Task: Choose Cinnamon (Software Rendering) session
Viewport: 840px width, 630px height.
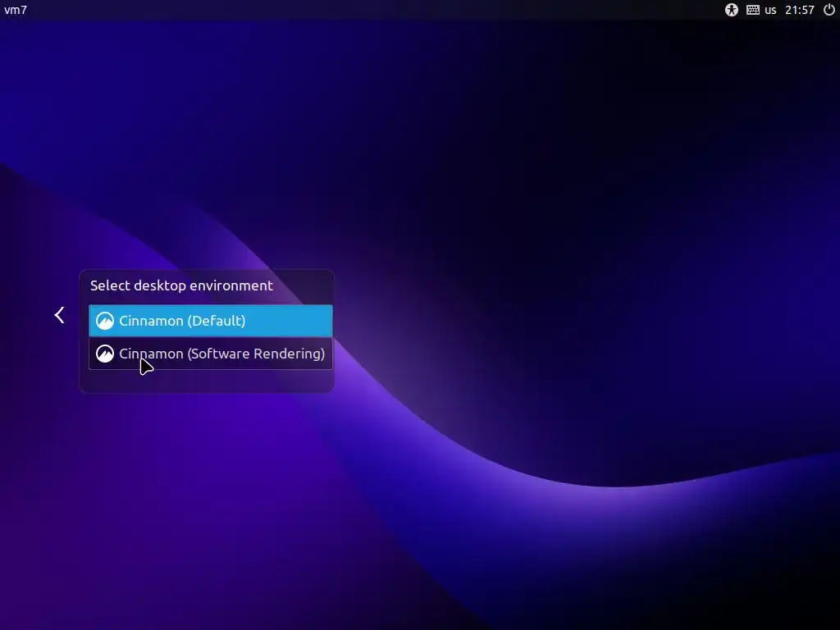Action: [211, 354]
